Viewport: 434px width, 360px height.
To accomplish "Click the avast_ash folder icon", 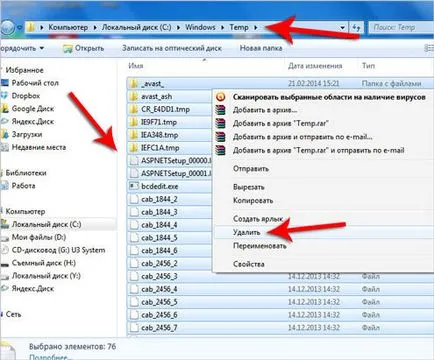I will (134, 96).
